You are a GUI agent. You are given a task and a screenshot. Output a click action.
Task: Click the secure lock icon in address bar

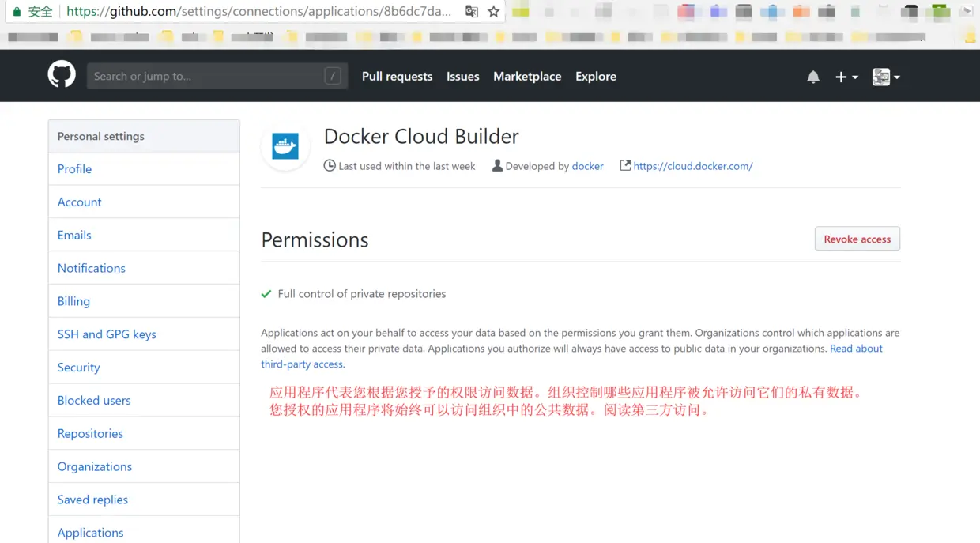point(17,11)
